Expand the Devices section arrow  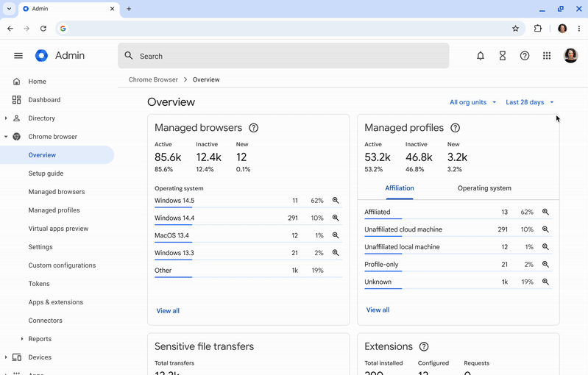[6, 357]
